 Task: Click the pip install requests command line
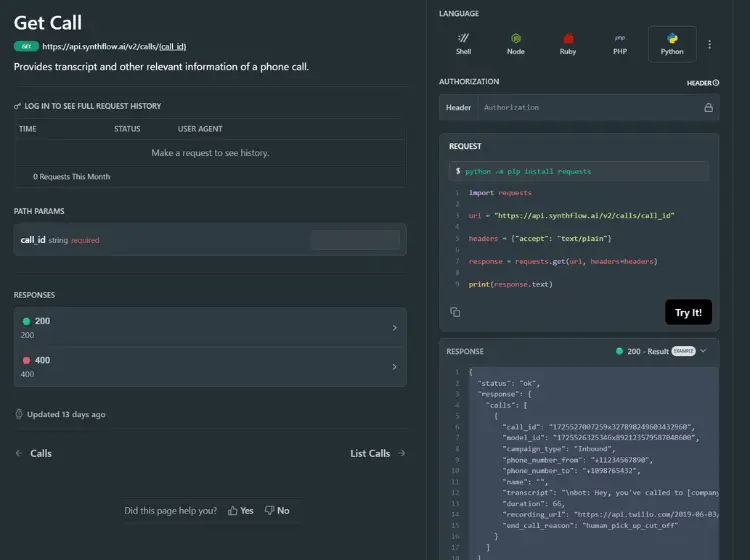578,171
